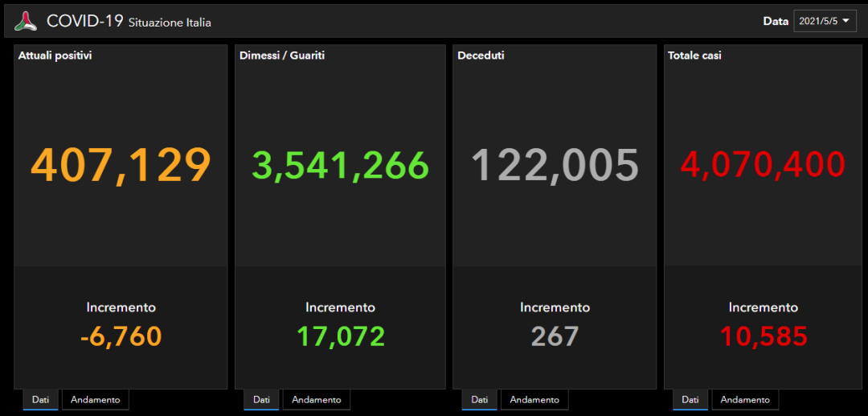This screenshot has height=416, width=868.
Task: Click the 17,072 increment value
Action: pos(341,336)
